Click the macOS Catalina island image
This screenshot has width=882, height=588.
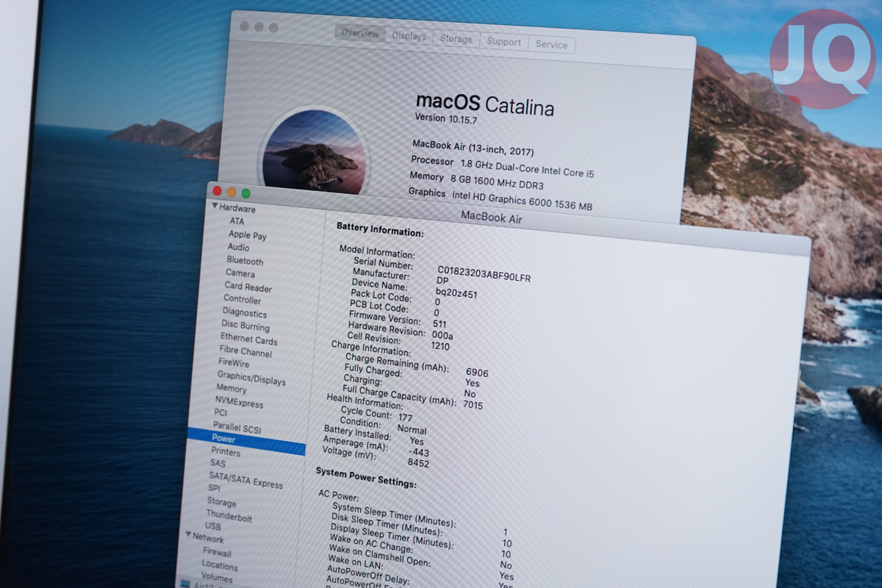click(315, 153)
